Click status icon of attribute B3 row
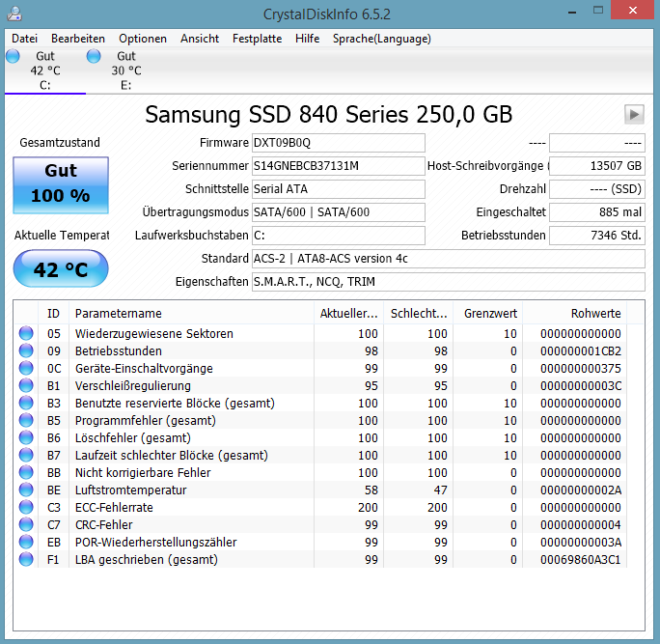 tap(26, 403)
